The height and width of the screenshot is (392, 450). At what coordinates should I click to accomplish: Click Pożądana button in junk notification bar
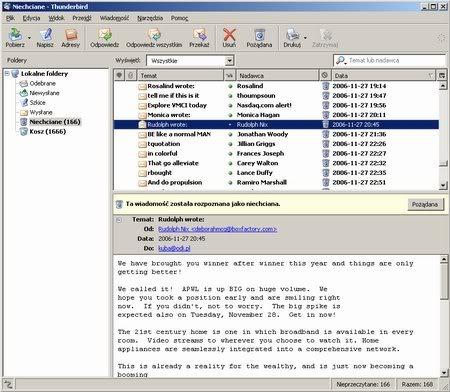[x=425, y=204]
